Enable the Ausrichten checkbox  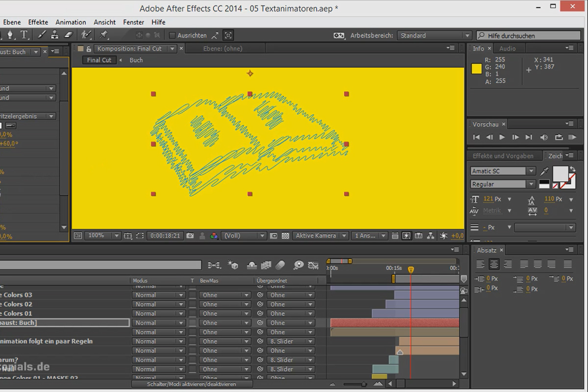[172, 35]
